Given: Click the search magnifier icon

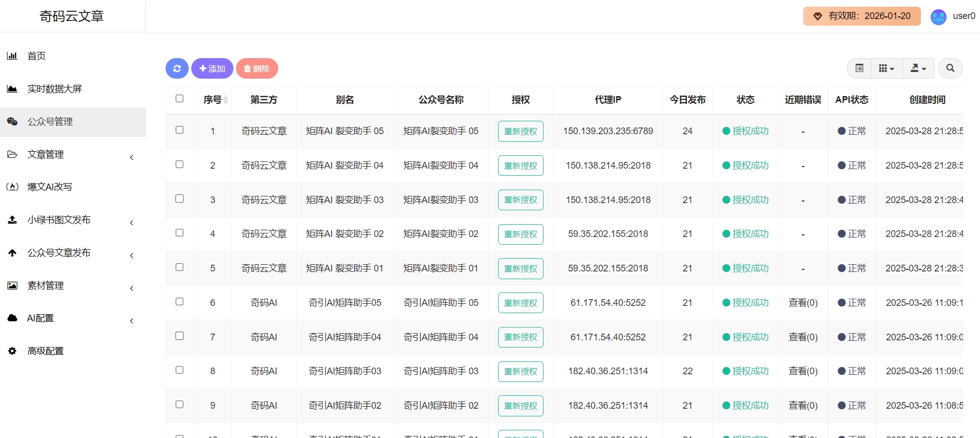Looking at the screenshot, I should (x=950, y=68).
